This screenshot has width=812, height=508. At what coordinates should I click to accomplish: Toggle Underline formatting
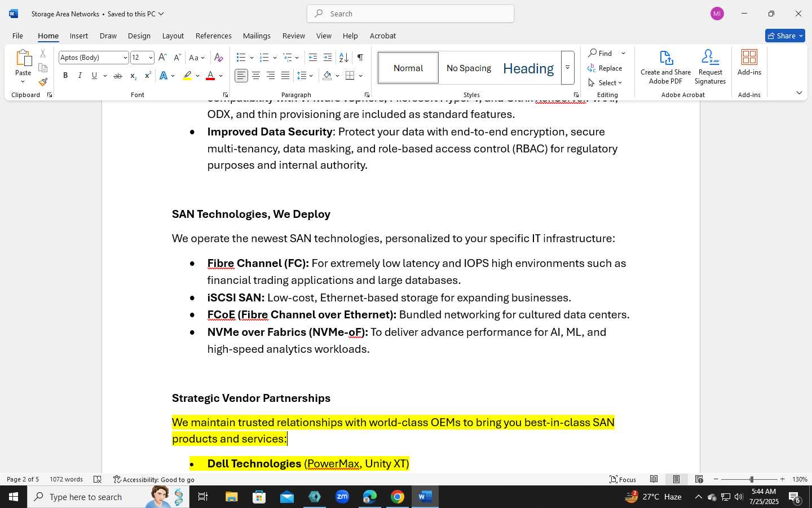94,76
